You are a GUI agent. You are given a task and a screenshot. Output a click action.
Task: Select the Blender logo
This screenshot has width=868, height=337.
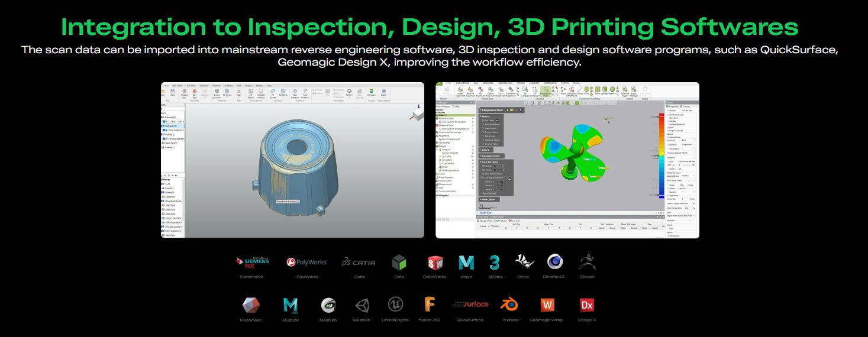point(508,304)
